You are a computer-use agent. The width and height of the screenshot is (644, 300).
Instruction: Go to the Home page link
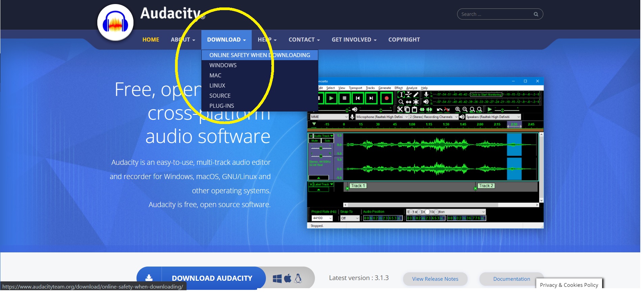151,40
